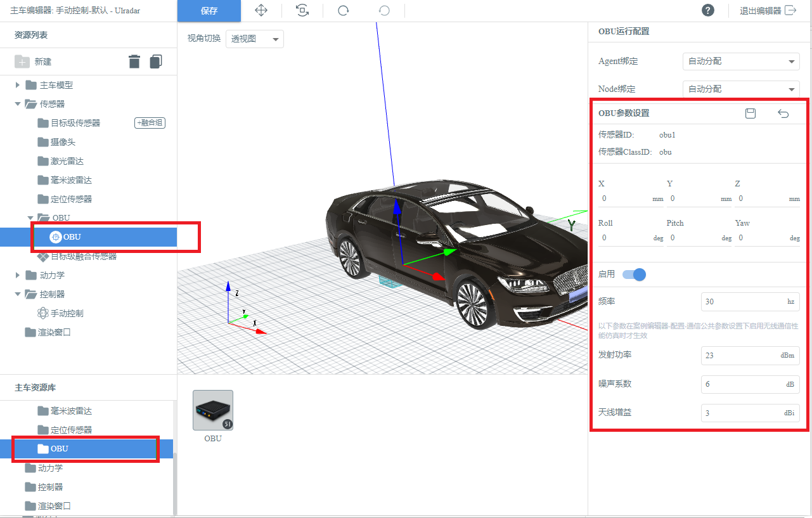This screenshot has height=518, width=812.
Task: Open help via question mark icon
Action: coord(708,10)
